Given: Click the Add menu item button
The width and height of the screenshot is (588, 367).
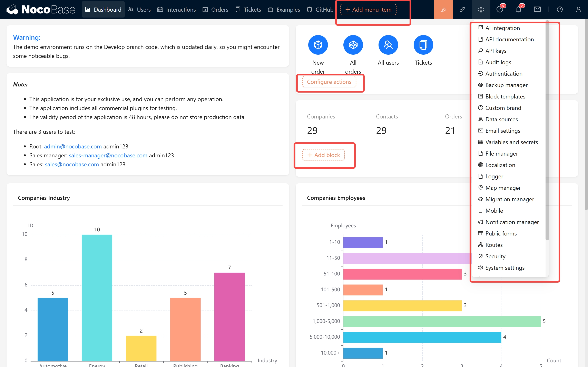Looking at the screenshot, I should pos(368,9).
